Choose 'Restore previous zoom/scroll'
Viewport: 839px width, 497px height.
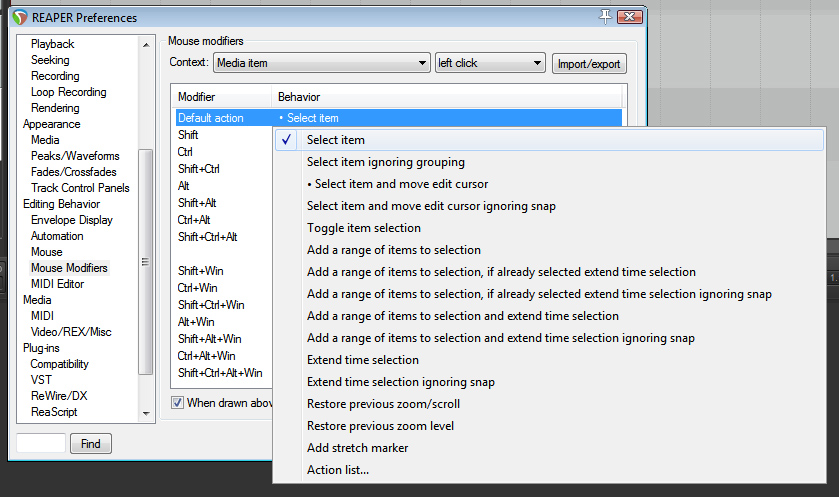[x=550, y=403]
